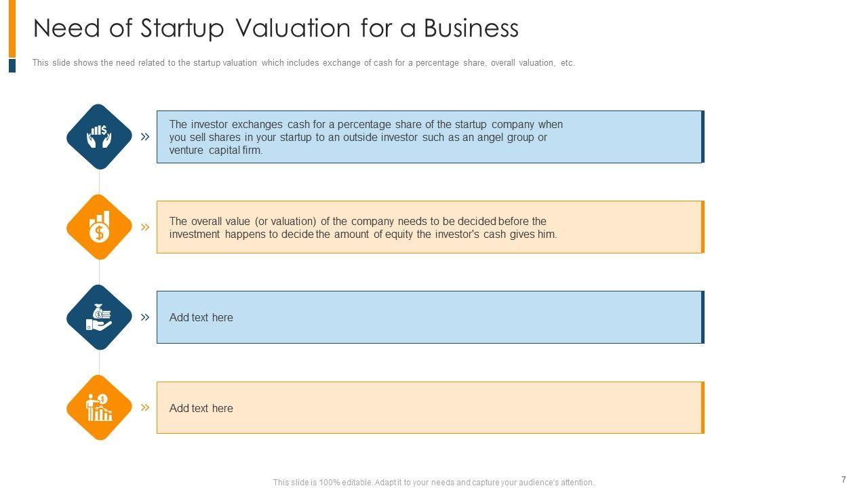The width and height of the screenshot is (868, 488).
Task: Click the orange right edge of second box
Action: tap(703, 227)
